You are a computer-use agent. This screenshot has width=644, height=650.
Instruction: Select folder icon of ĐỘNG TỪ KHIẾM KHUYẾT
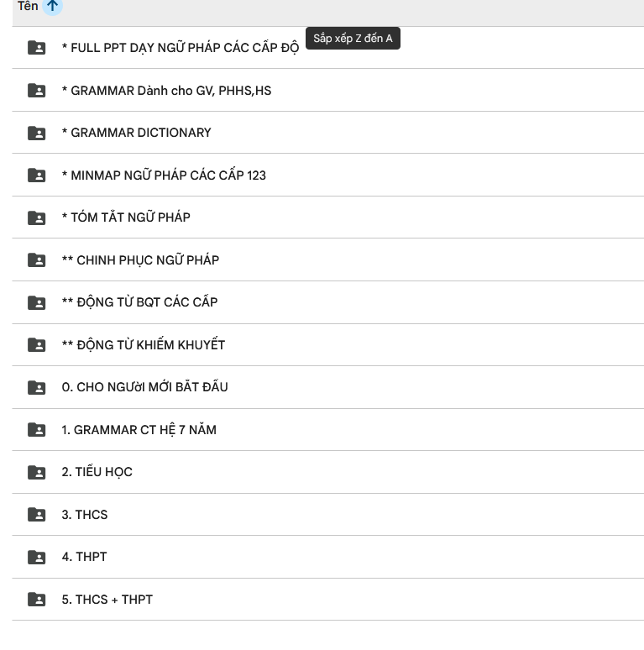coord(37,345)
